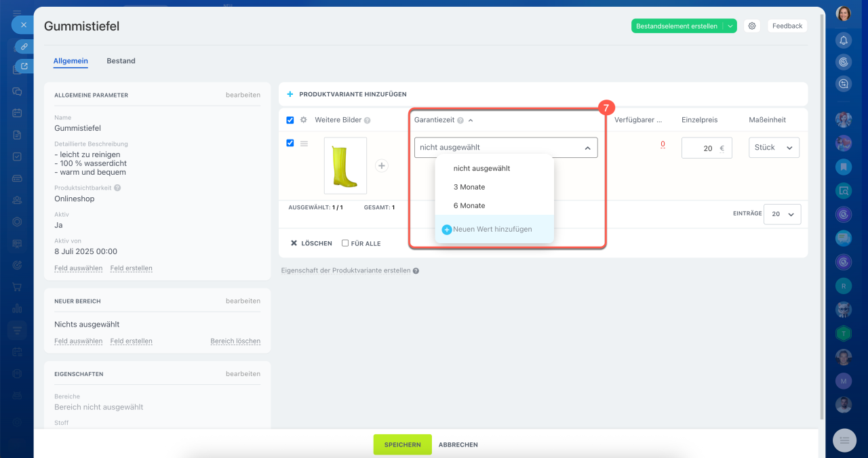The height and width of the screenshot is (458, 868).
Task: Enable the Für alle checkbox
Action: tap(345, 243)
